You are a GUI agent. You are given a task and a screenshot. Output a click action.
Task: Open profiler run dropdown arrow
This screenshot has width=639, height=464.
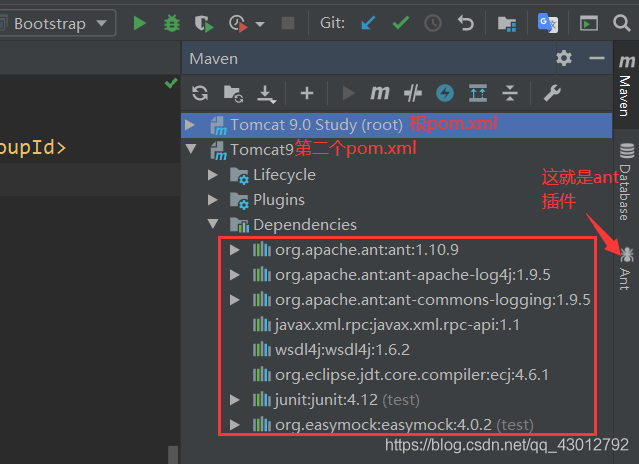260,24
